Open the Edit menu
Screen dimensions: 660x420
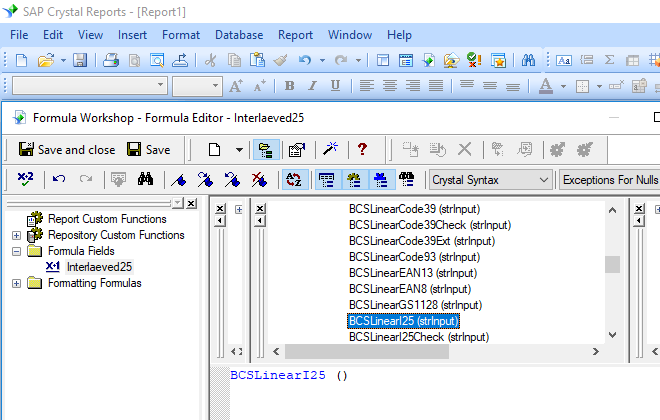pyautogui.click(x=53, y=35)
